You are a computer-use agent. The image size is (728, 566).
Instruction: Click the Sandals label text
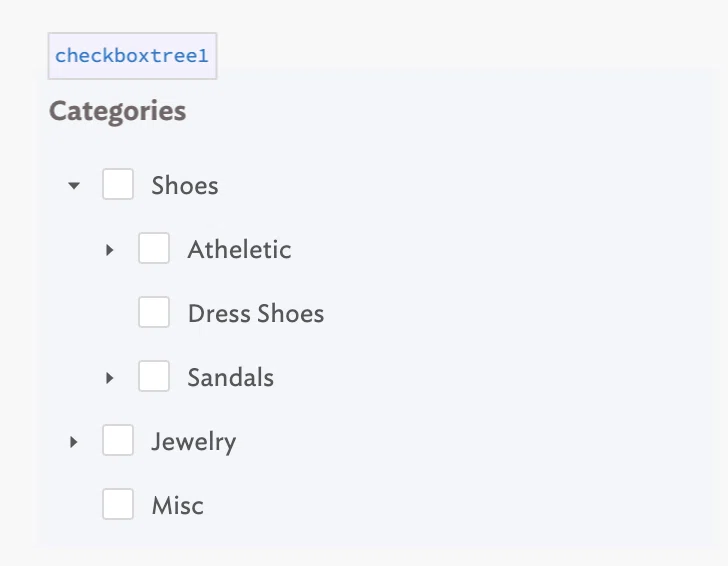(230, 377)
